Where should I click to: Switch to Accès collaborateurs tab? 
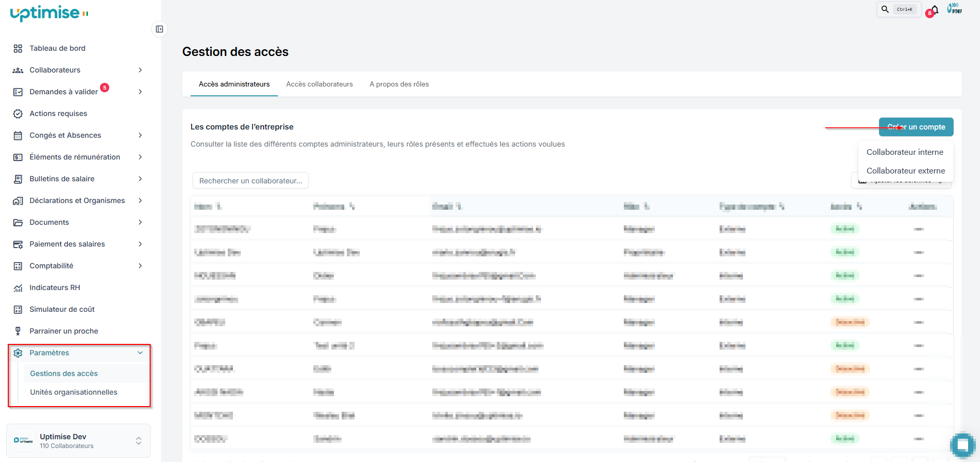tap(319, 84)
